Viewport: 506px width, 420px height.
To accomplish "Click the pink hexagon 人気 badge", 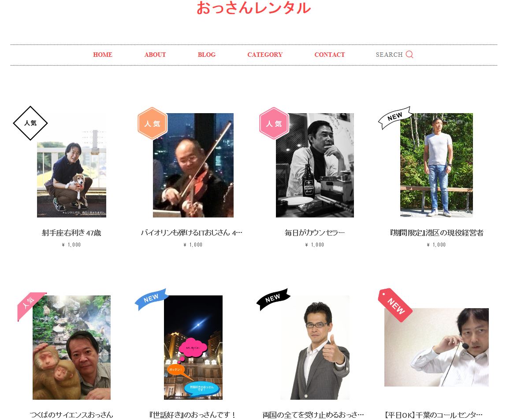I will tap(274, 123).
